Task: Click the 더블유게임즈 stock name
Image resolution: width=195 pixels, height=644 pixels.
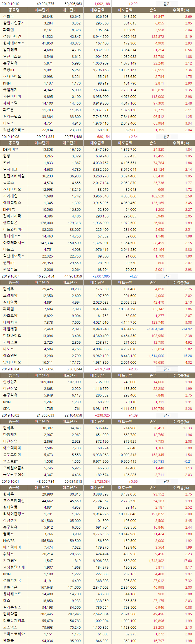Action: point(14,621)
